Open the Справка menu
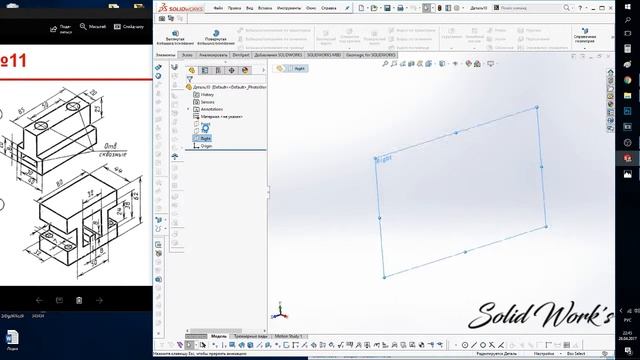The height and width of the screenshot is (360, 640). point(329,8)
